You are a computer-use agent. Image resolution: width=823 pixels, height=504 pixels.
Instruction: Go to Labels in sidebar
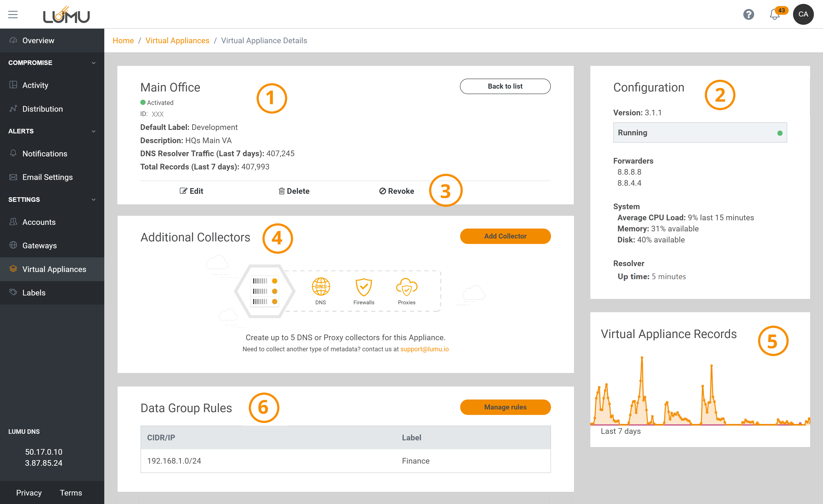coord(34,293)
